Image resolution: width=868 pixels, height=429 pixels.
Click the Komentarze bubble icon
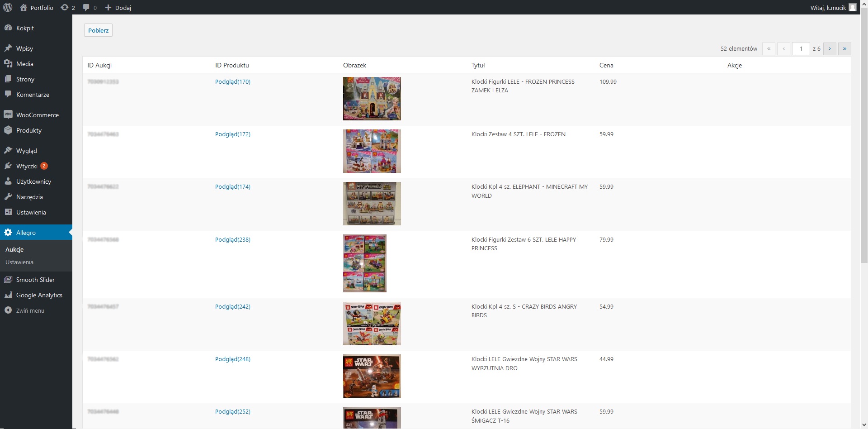click(x=8, y=94)
